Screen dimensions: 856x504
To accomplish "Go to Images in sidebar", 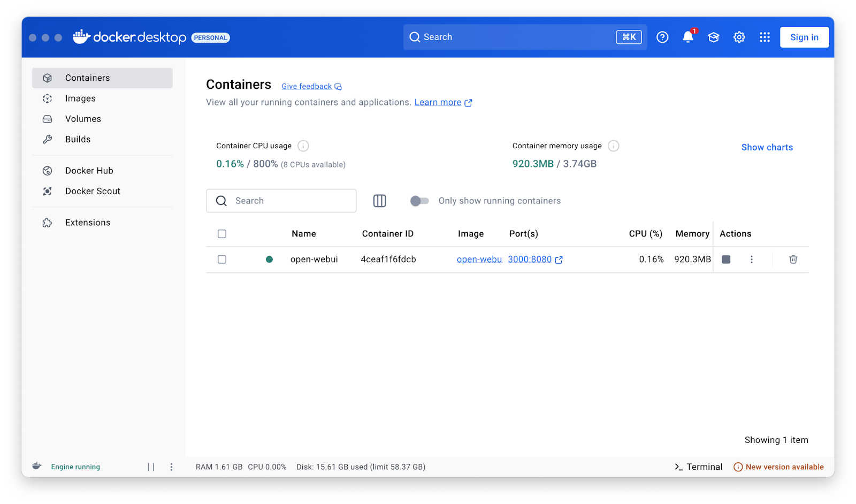I will (102, 98).
